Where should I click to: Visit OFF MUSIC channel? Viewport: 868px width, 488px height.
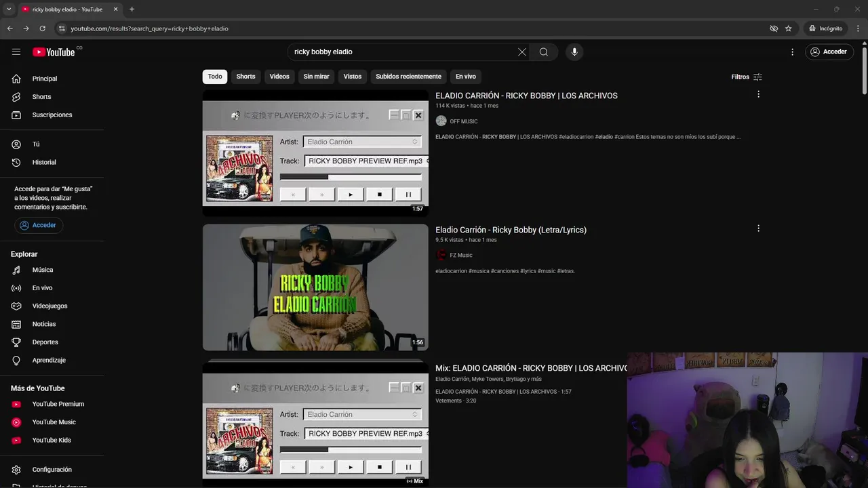click(x=464, y=121)
